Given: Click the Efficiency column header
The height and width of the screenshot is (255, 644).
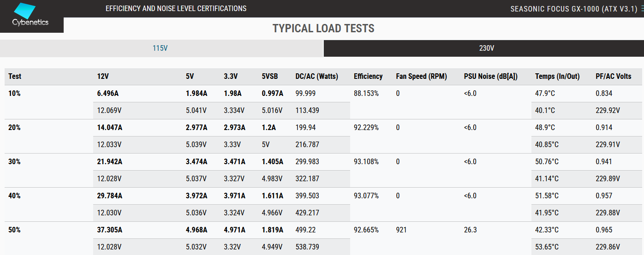Looking at the screenshot, I should click(368, 77).
